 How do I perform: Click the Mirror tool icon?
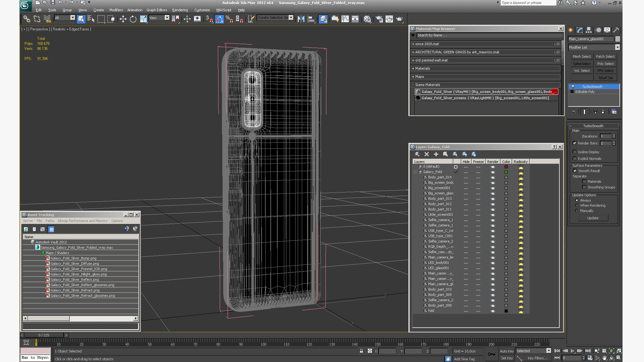coord(301,19)
